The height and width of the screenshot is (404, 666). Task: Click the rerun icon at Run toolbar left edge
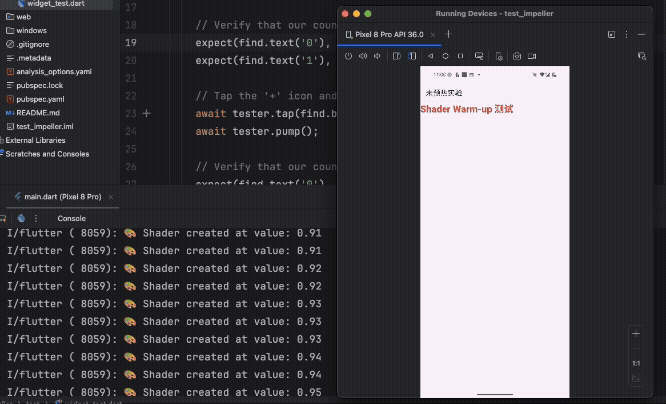pos(3,218)
